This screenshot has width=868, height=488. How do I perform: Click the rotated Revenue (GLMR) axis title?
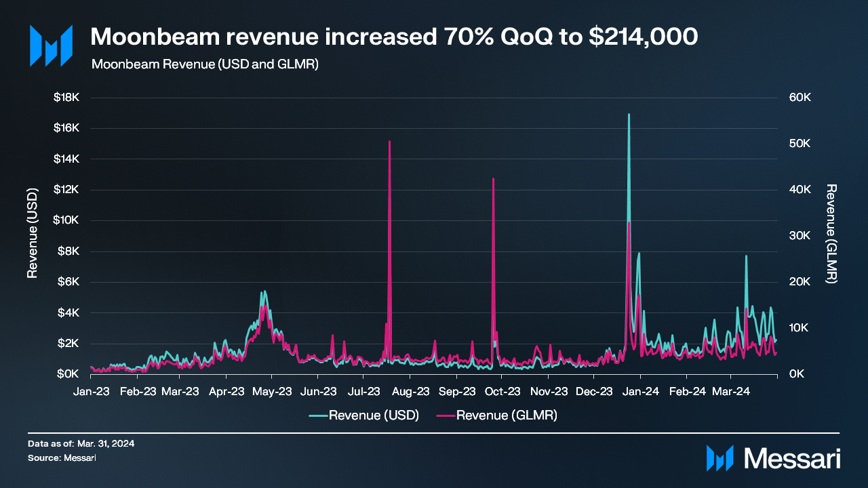(833, 234)
